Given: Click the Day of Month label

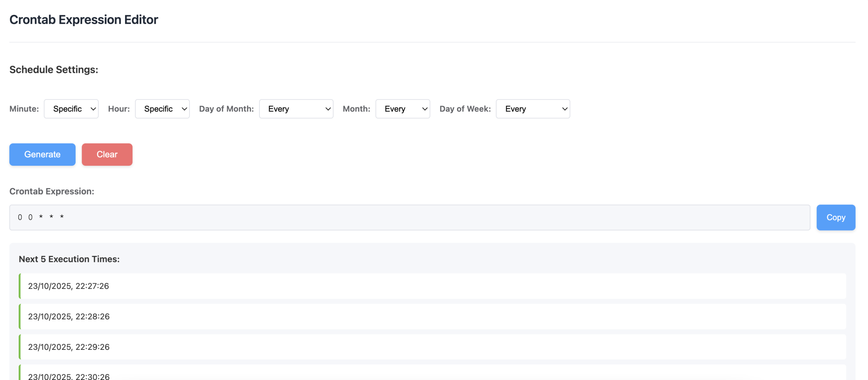Looking at the screenshot, I should pos(226,109).
